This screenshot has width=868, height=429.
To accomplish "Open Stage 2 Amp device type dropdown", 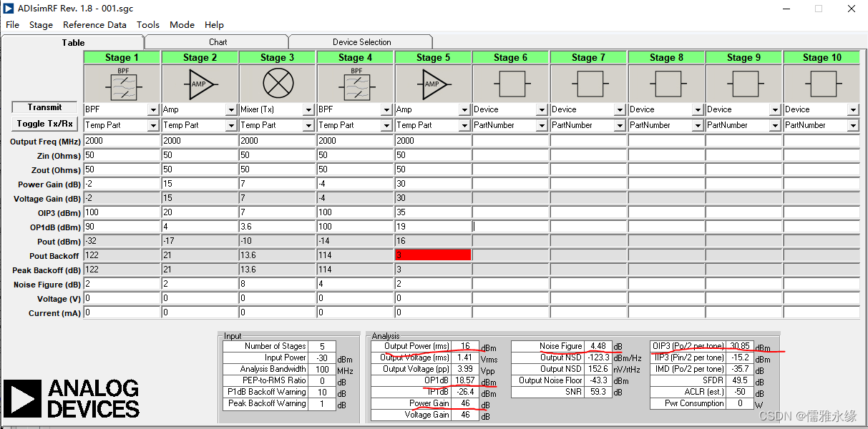I will [x=231, y=110].
